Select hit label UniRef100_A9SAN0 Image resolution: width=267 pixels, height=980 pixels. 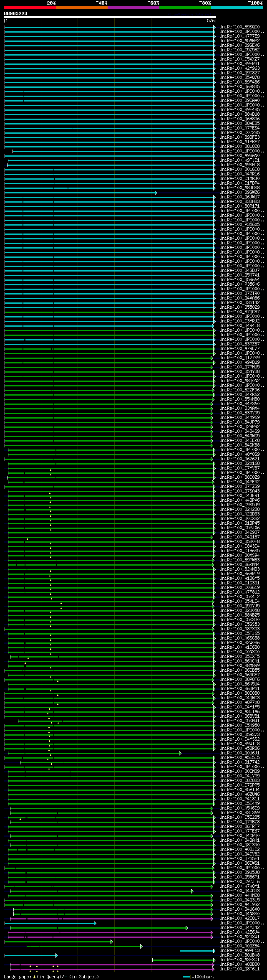[x=239, y=155]
